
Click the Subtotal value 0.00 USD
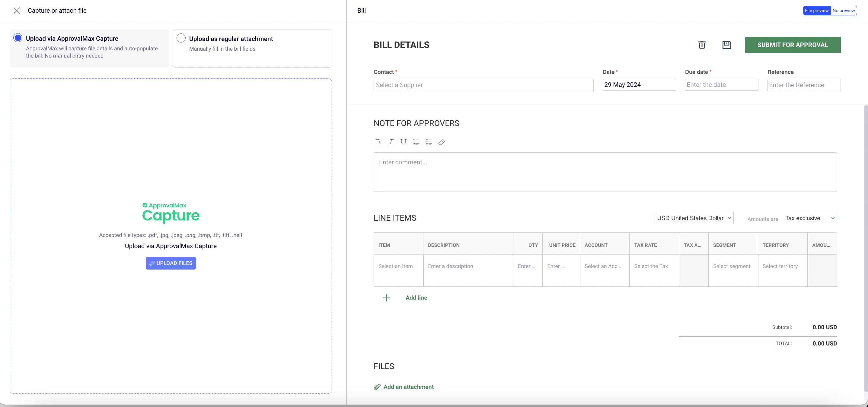click(x=825, y=327)
